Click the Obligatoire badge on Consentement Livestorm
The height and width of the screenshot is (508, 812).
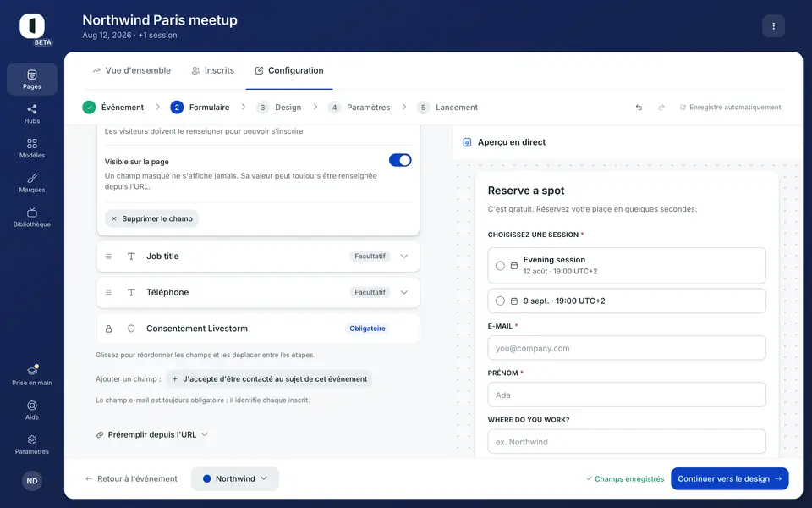pos(367,329)
